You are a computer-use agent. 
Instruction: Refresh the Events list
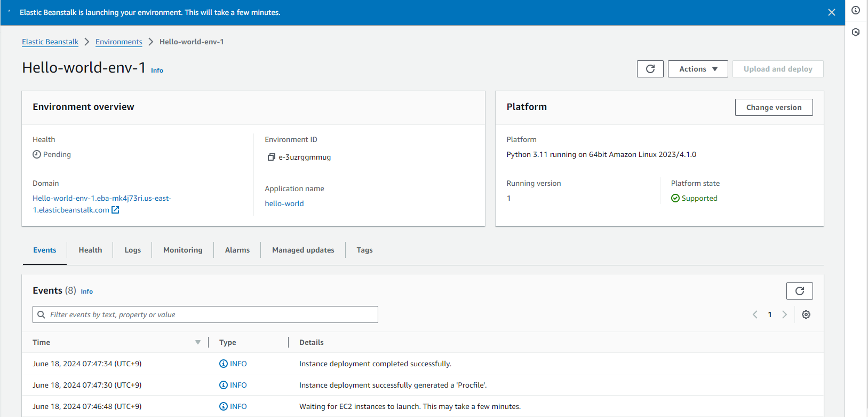tap(799, 291)
